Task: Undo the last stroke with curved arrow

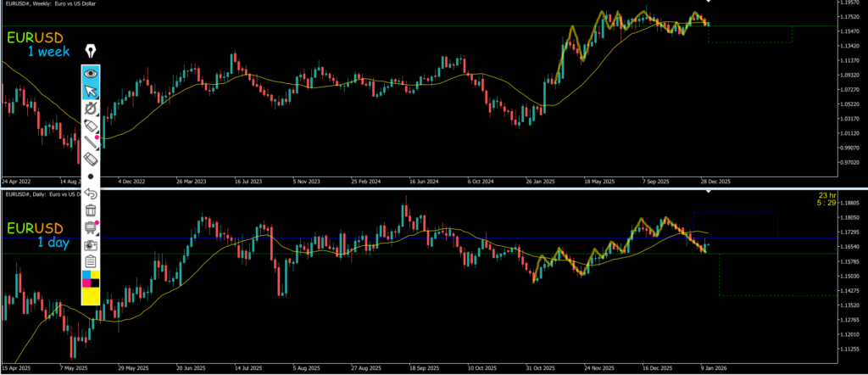Action: pyautogui.click(x=91, y=193)
